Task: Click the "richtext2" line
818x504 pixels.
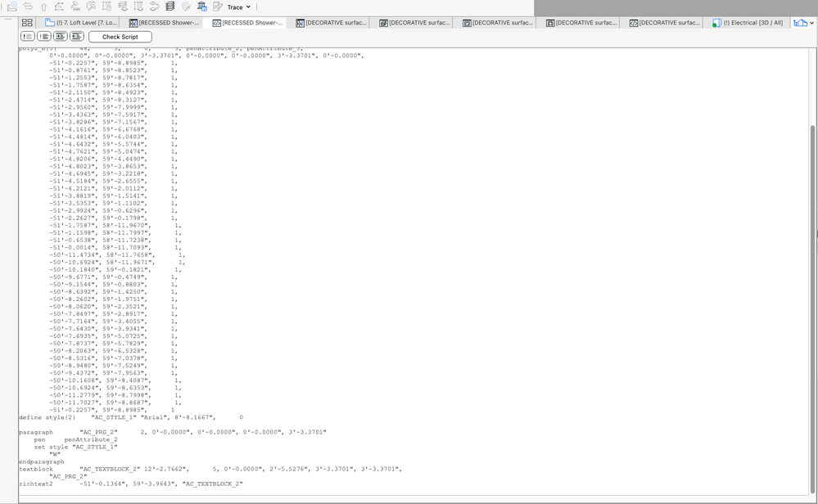Action: point(131,484)
